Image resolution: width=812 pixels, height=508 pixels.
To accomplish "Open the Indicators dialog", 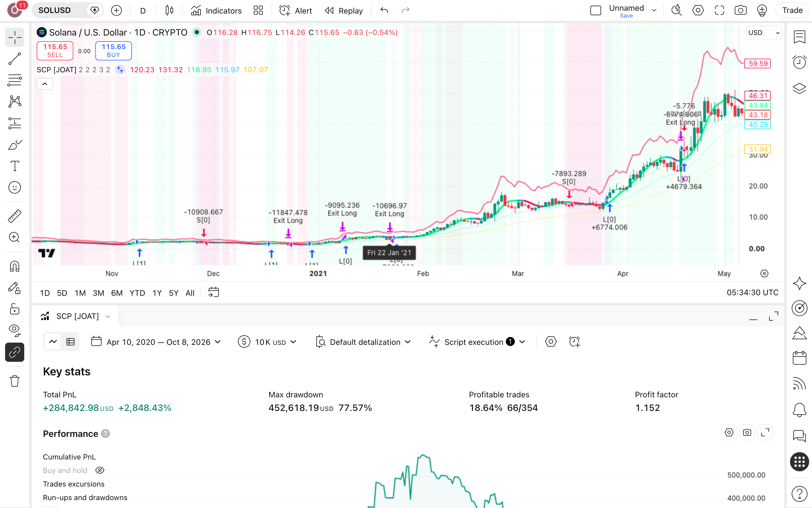I will click(x=216, y=10).
